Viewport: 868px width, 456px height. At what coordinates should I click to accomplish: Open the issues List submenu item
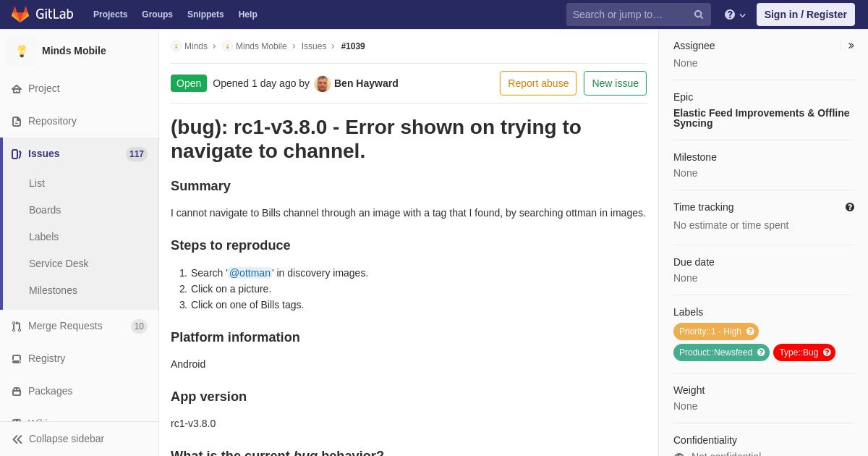coord(37,183)
